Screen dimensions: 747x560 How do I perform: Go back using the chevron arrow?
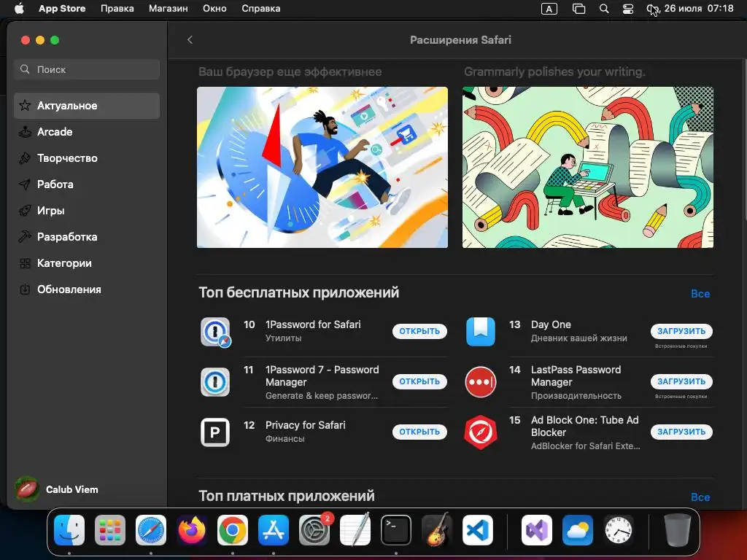coord(190,40)
